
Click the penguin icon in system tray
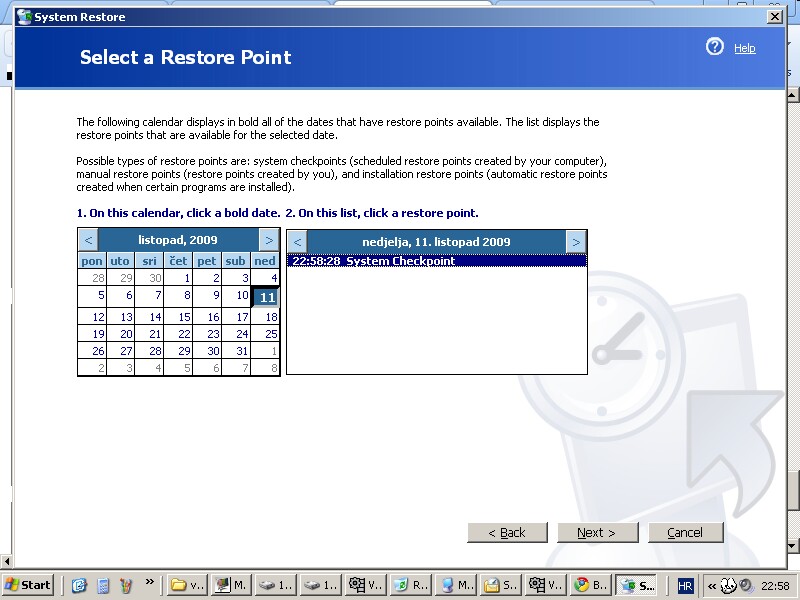(729, 585)
